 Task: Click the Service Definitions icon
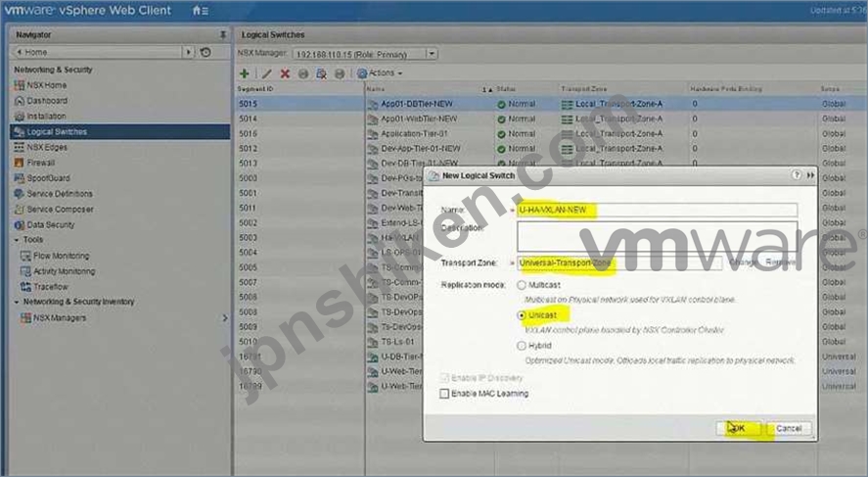coord(20,194)
